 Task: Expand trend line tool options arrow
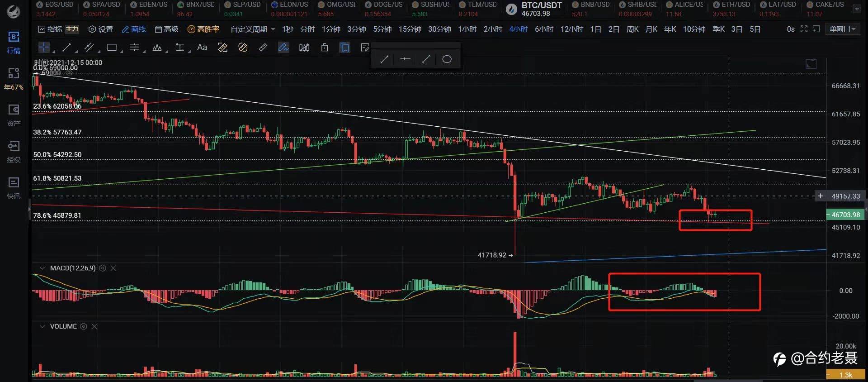(x=76, y=51)
